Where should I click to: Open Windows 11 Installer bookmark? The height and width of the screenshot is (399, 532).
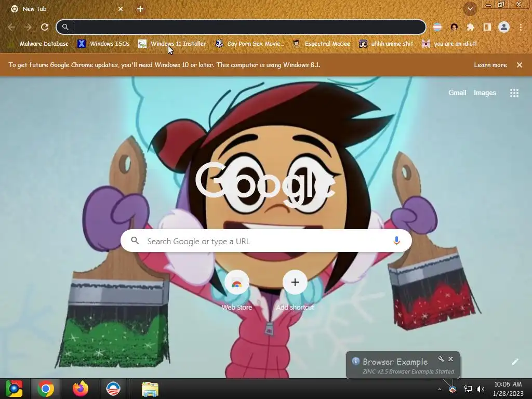coord(172,44)
